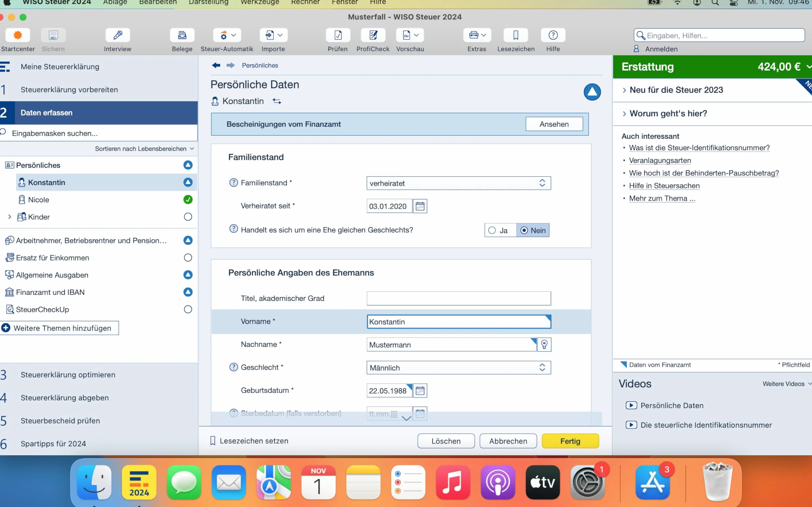Open the Behinderten-Pauschbetrag link
The height and width of the screenshot is (507, 812).
[704, 173]
